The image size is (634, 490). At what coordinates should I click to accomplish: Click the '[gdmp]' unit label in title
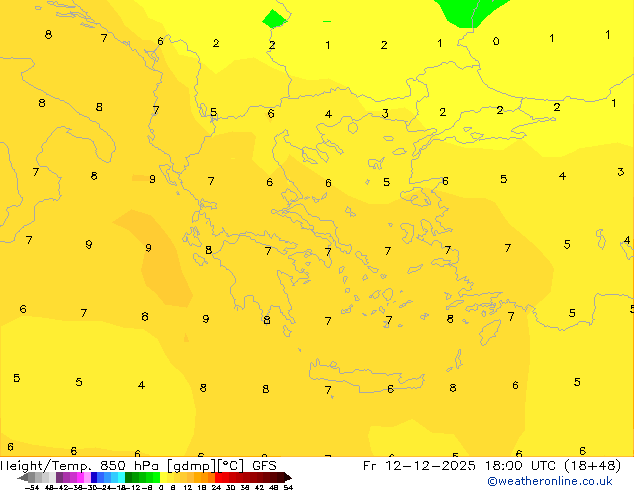192,466
